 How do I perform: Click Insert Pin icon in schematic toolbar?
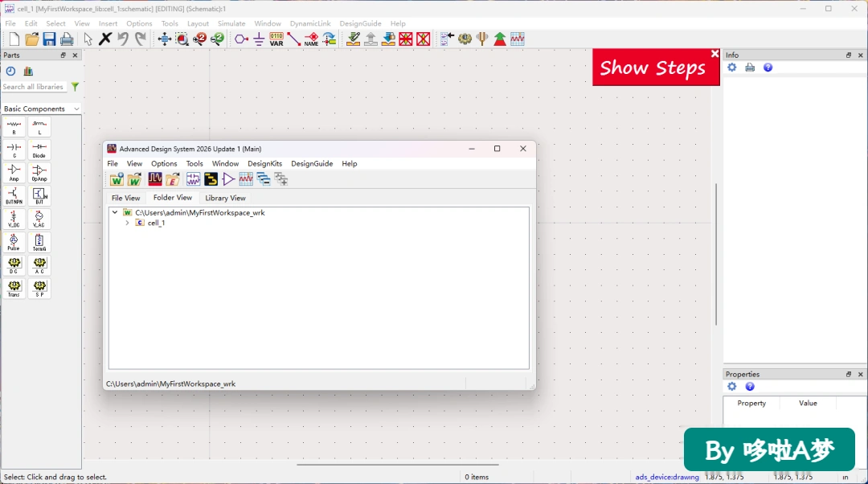point(241,39)
